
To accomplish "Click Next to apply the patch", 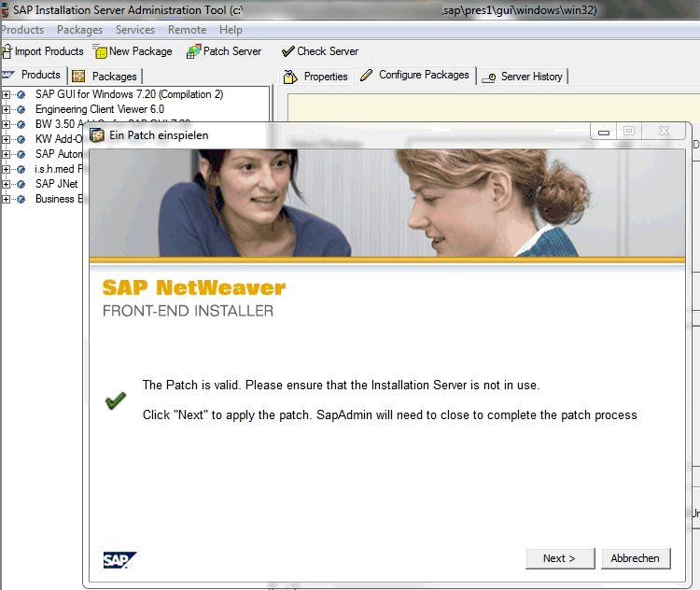I will click(560, 558).
